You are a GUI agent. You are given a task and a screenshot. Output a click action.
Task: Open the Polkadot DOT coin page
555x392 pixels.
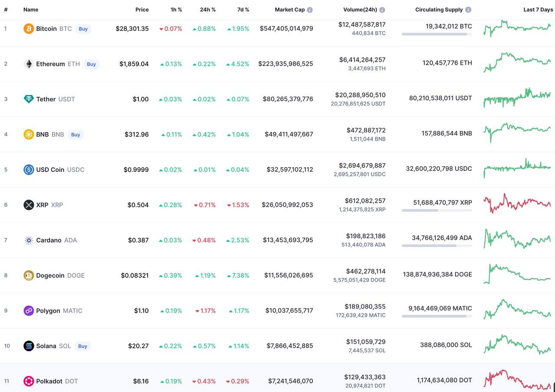(x=49, y=381)
